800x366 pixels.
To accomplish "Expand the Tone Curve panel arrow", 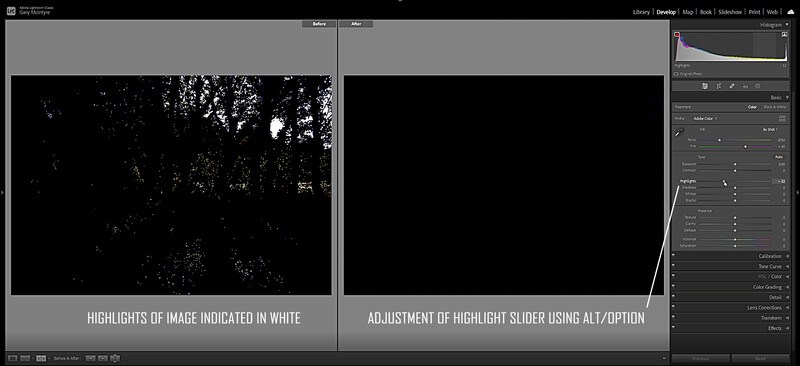I will (787, 266).
